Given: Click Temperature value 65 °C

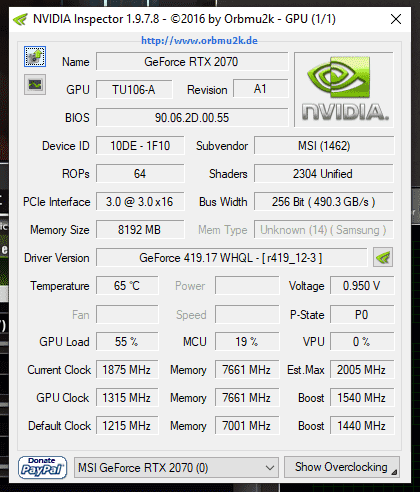Looking at the screenshot, I should [127, 286].
